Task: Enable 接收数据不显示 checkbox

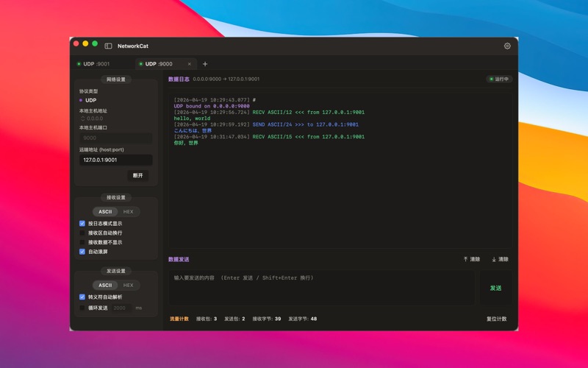Action: [82, 242]
